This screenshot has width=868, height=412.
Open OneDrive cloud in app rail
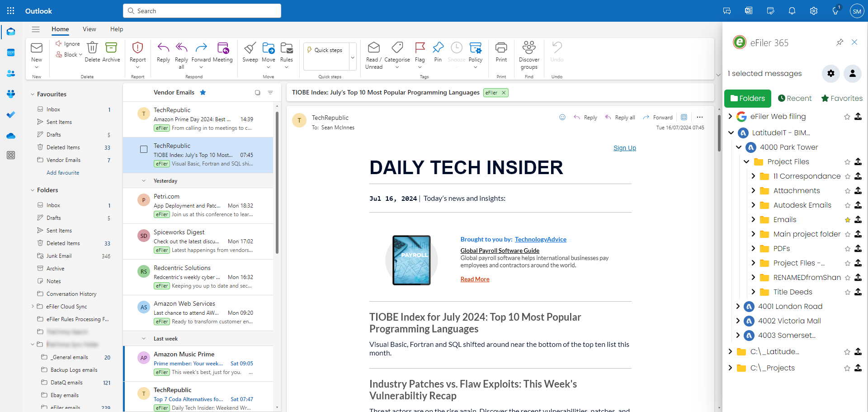(x=11, y=136)
